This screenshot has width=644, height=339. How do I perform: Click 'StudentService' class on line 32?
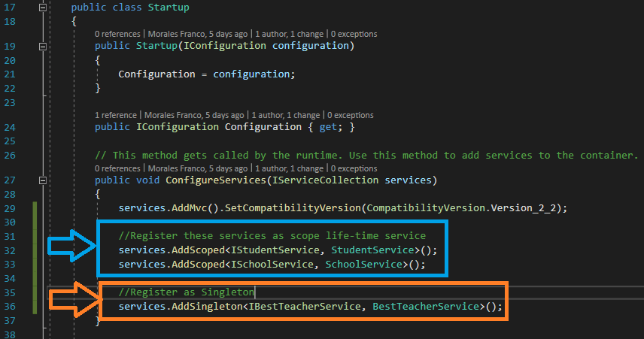[373, 250]
